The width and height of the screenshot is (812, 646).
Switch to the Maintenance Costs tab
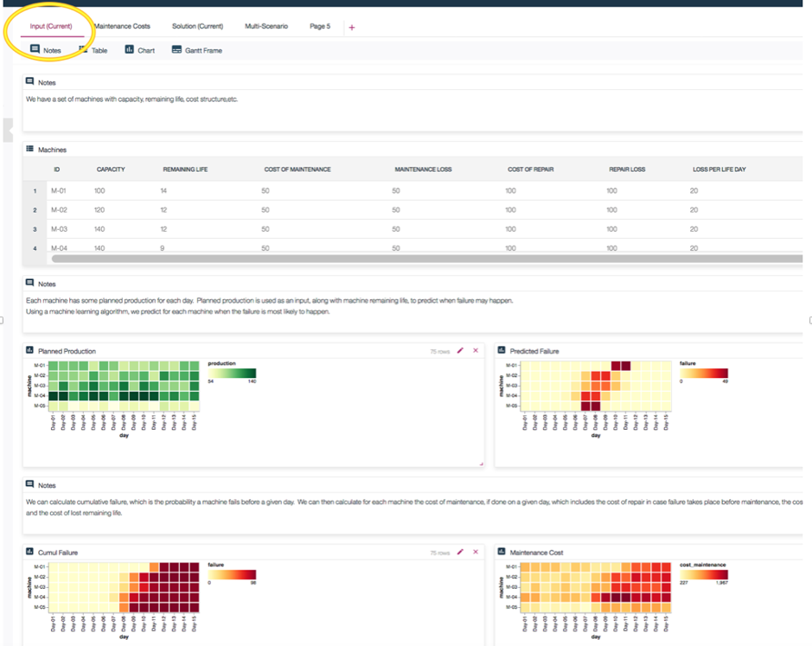click(x=122, y=26)
